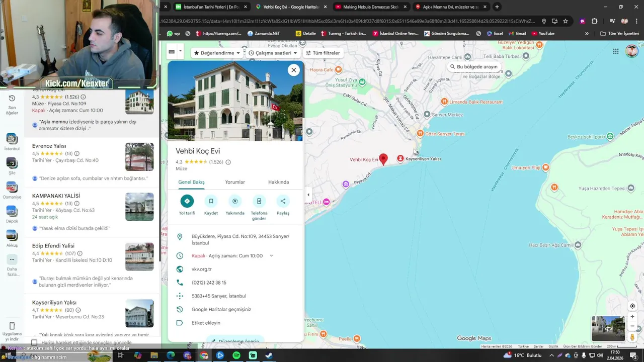Click the Telefona gönder icon
The width and height of the screenshot is (644, 362).
point(259,201)
